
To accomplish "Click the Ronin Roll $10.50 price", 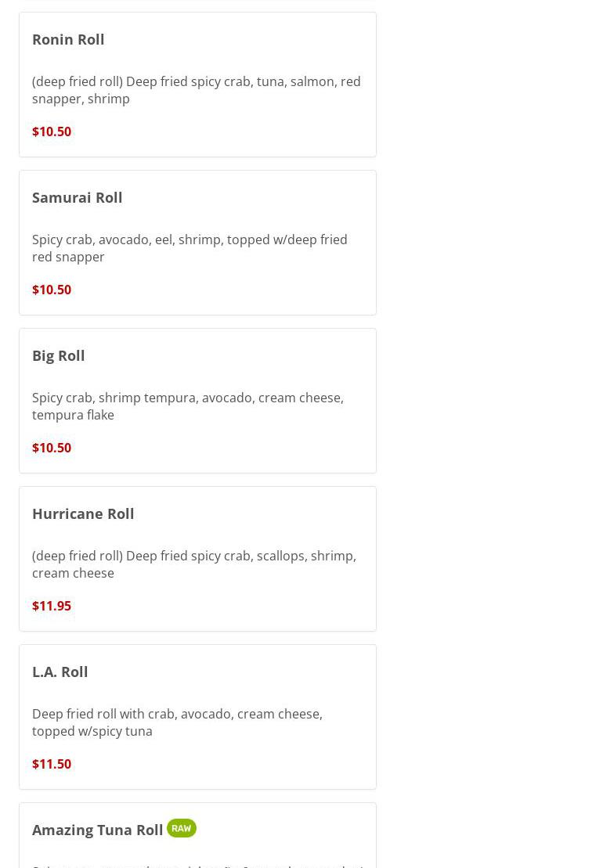I will coord(52,131).
